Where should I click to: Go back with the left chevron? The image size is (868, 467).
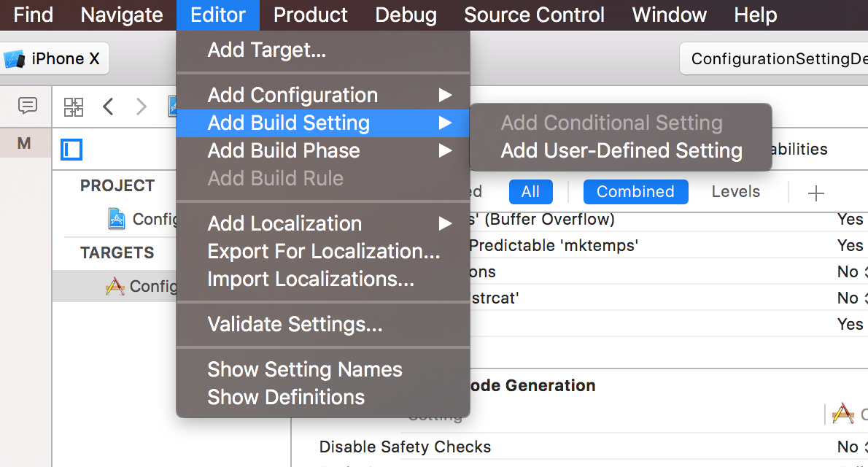point(109,107)
